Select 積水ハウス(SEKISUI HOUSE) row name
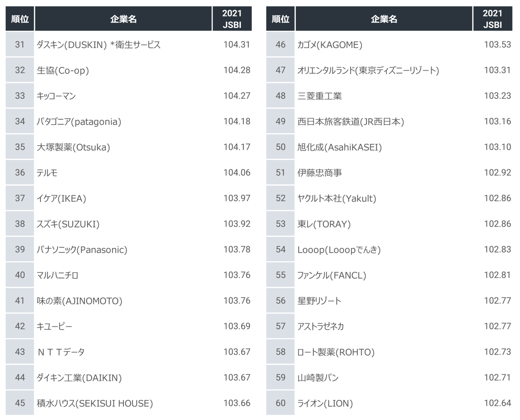The height and width of the screenshot is (420, 520). coord(95,403)
